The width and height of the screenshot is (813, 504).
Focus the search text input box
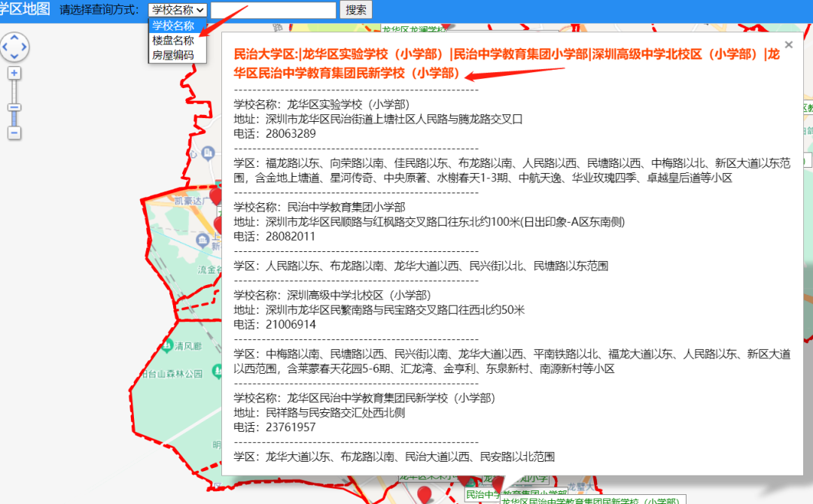(273, 10)
